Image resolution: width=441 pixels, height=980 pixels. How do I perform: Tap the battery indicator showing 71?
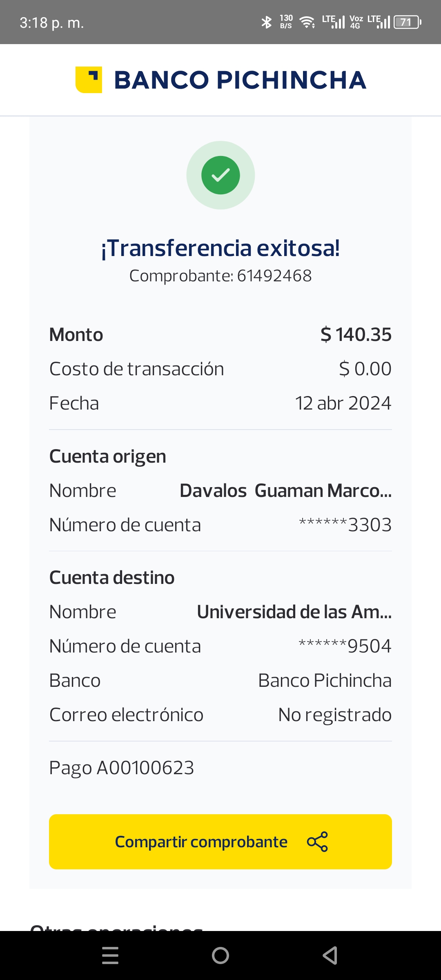tap(407, 22)
